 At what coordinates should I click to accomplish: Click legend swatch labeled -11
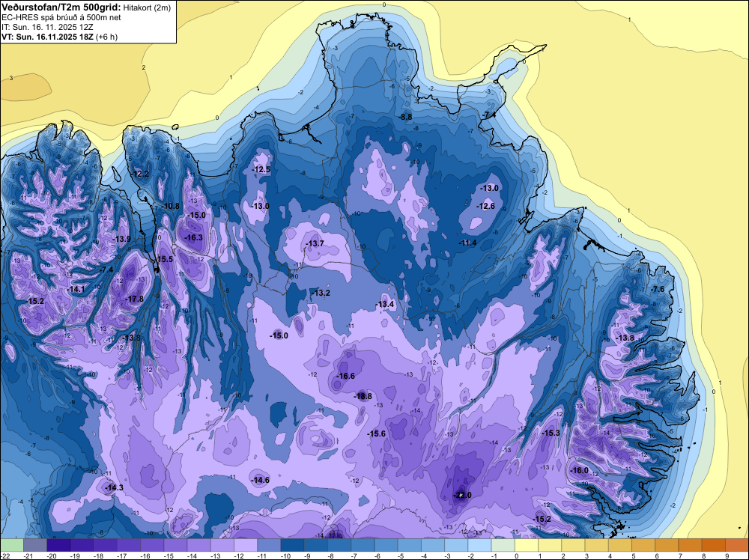click(270, 545)
